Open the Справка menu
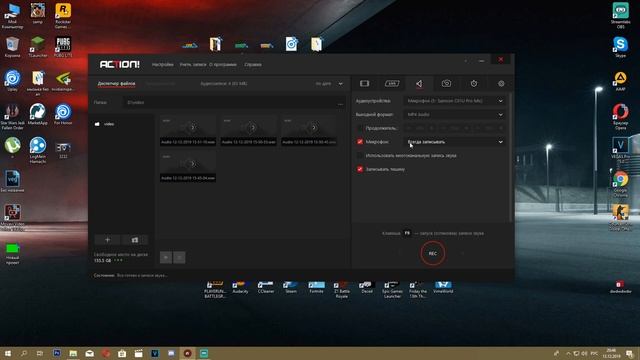This screenshot has height=360, width=640. pos(253,64)
